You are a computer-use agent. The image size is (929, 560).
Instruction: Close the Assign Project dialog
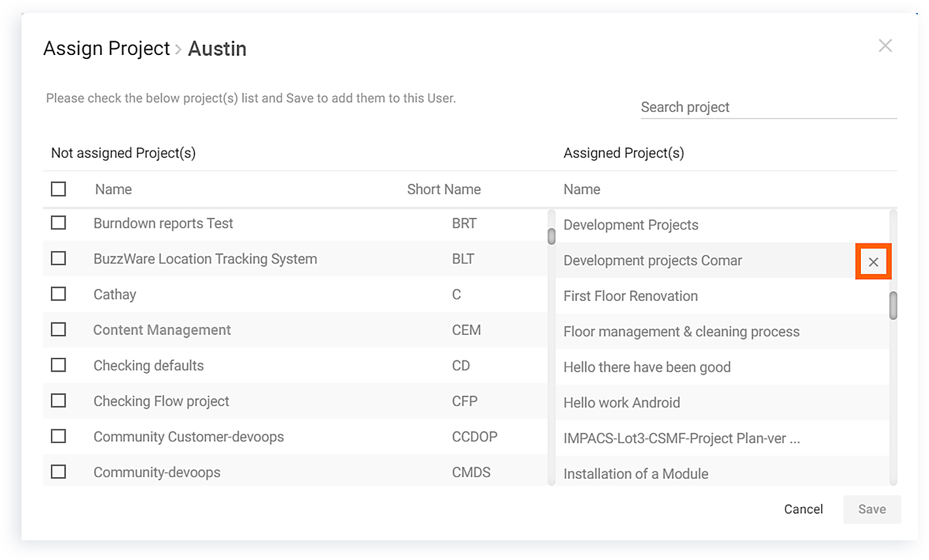coord(885,46)
